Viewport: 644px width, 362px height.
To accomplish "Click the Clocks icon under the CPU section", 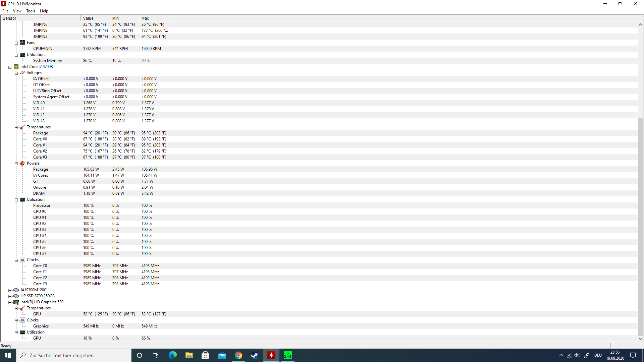I will (x=22, y=260).
